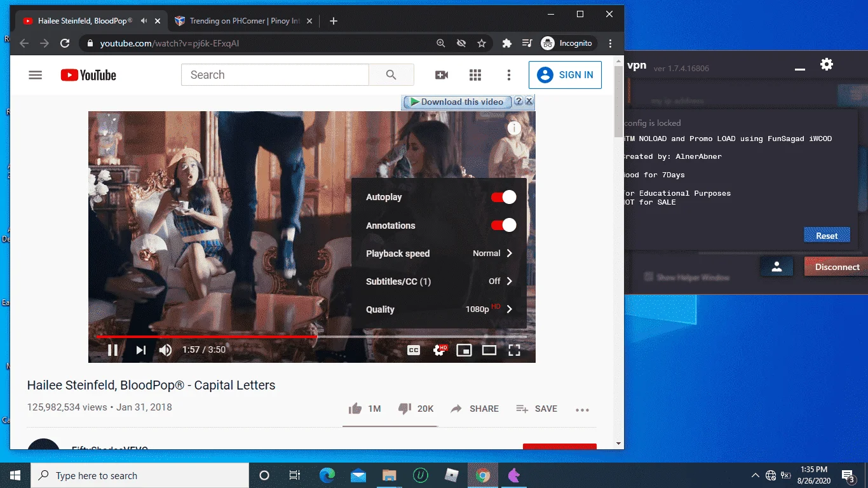Open the Subtitles/CC submenu
This screenshot has height=488, width=868.
click(439, 281)
